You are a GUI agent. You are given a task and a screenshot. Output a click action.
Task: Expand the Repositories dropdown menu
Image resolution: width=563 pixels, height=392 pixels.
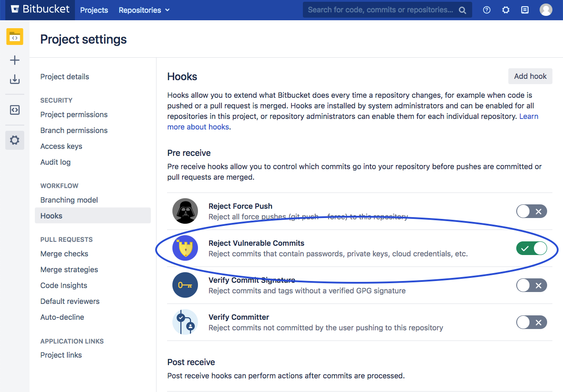(144, 10)
